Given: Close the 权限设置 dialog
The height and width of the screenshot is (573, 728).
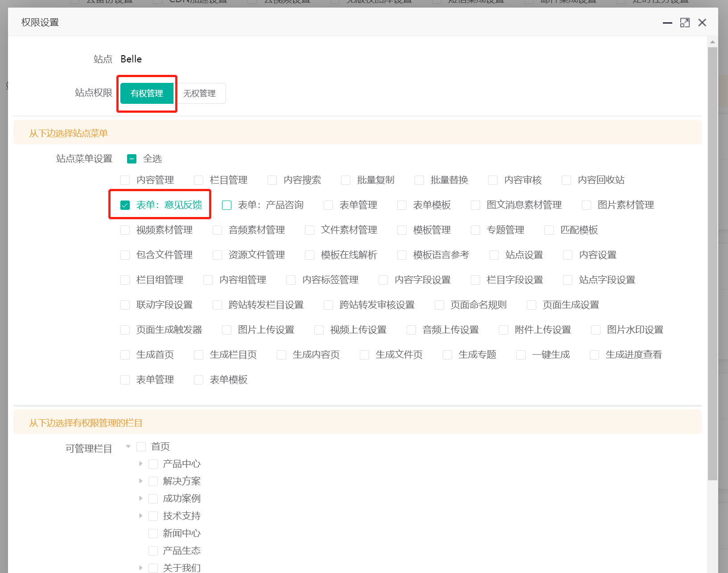Looking at the screenshot, I should click(x=702, y=23).
